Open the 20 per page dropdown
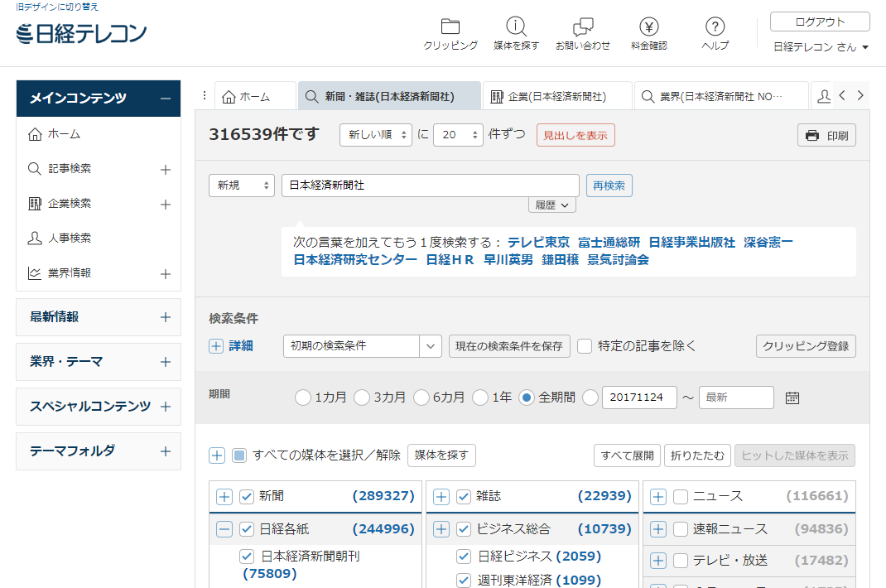The width and height of the screenshot is (886, 588). pyautogui.click(x=458, y=134)
